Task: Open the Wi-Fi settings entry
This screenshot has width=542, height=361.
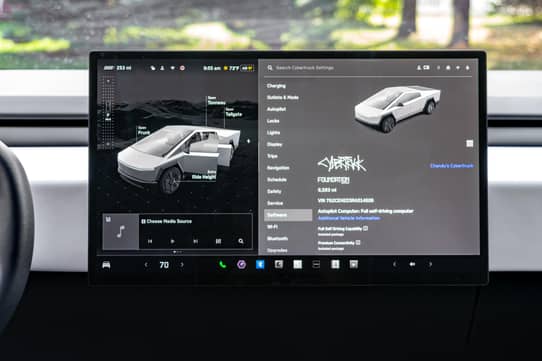Action: (x=272, y=227)
